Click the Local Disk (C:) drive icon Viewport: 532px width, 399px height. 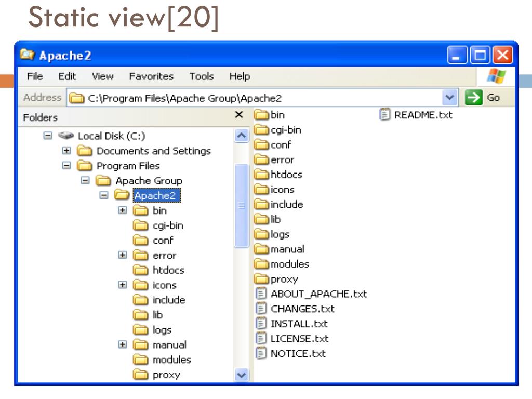[x=66, y=136]
